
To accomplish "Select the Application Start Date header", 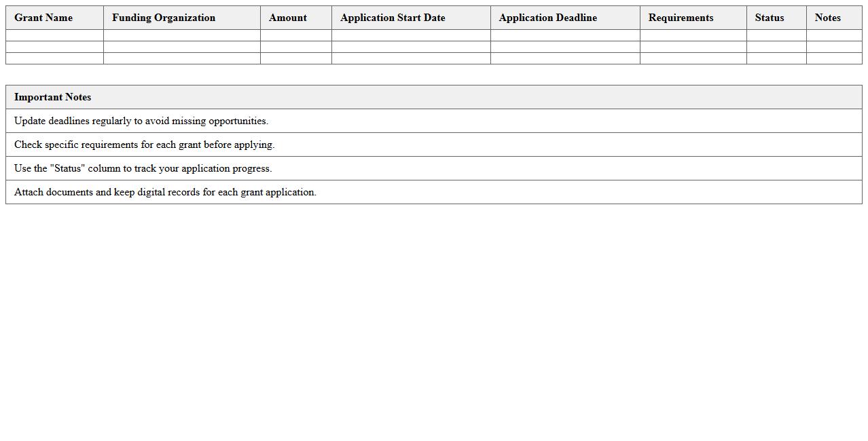I will point(393,18).
